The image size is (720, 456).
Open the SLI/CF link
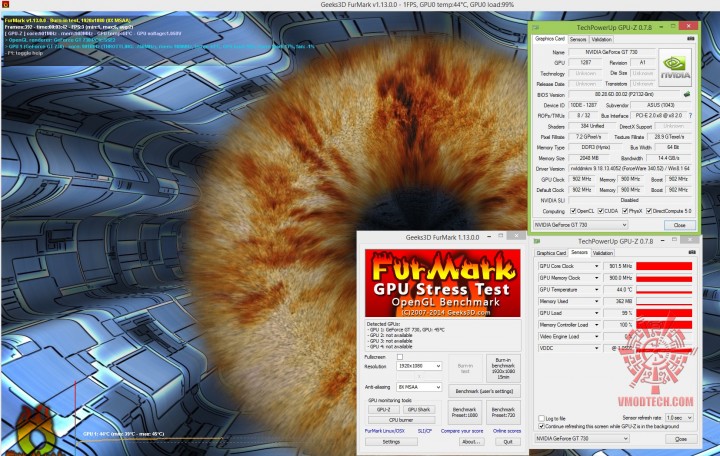(x=425, y=431)
